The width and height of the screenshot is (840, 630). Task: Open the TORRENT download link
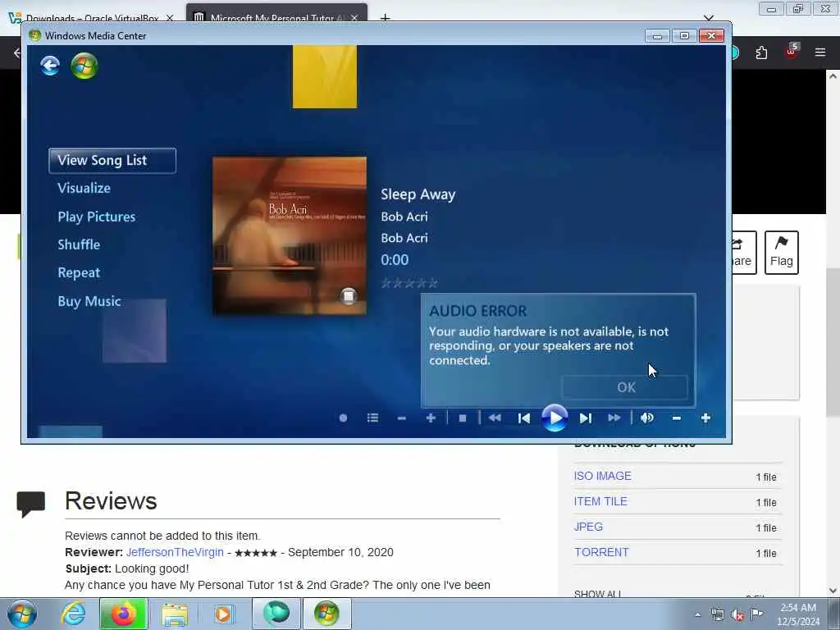(x=601, y=552)
